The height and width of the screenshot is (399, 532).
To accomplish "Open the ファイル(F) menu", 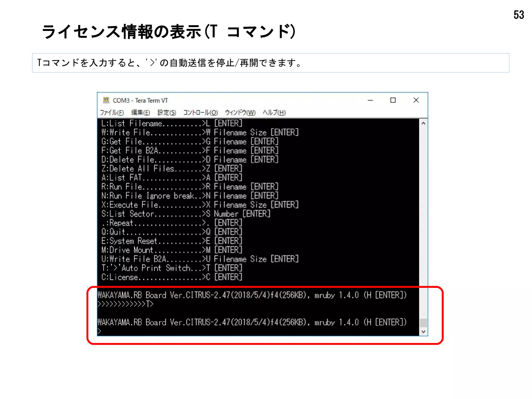I will 112,112.
